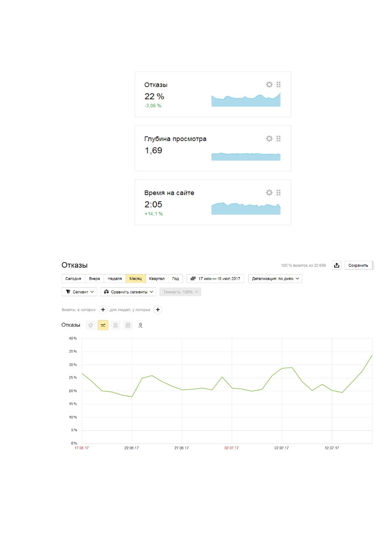Image resolution: width=392 pixels, height=554 pixels.
Task: Click the Сохранить button
Action: pyautogui.click(x=358, y=265)
